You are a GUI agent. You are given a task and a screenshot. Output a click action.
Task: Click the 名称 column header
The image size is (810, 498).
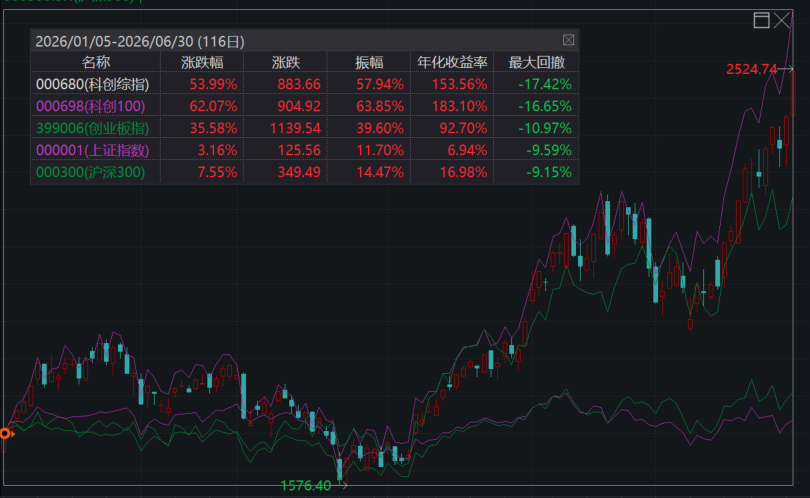coord(96,63)
